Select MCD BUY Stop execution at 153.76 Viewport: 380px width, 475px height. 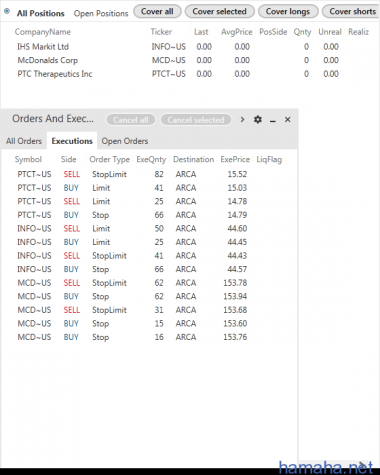tap(149, 337)
